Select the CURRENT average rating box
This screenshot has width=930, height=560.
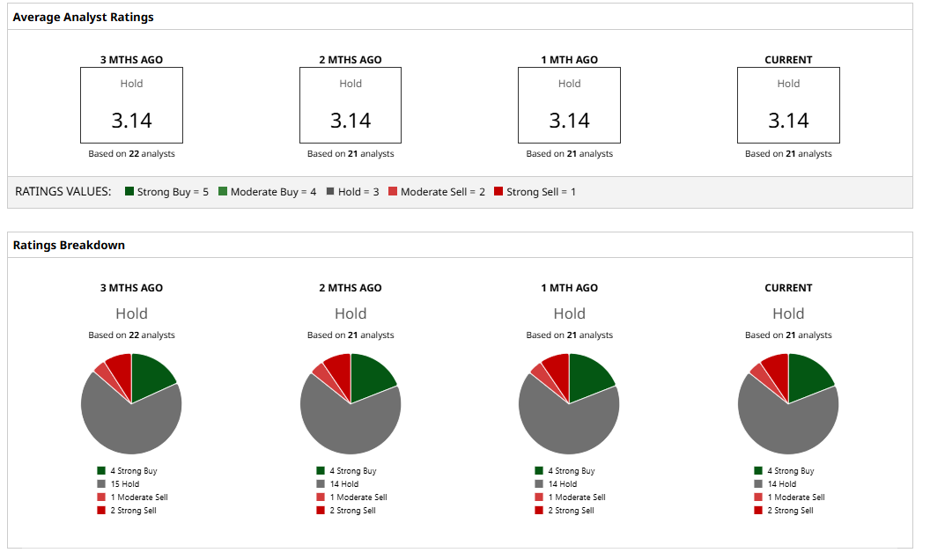coord(788,105)
